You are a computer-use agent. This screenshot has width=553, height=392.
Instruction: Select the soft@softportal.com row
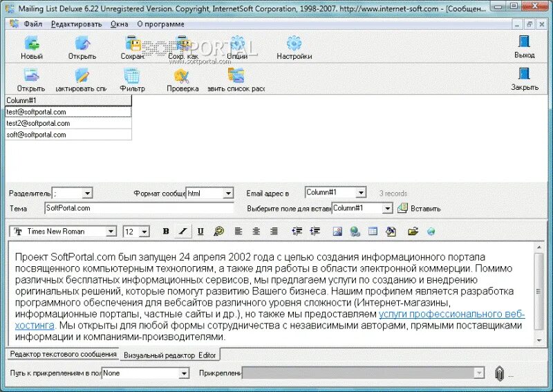(68, 134)
